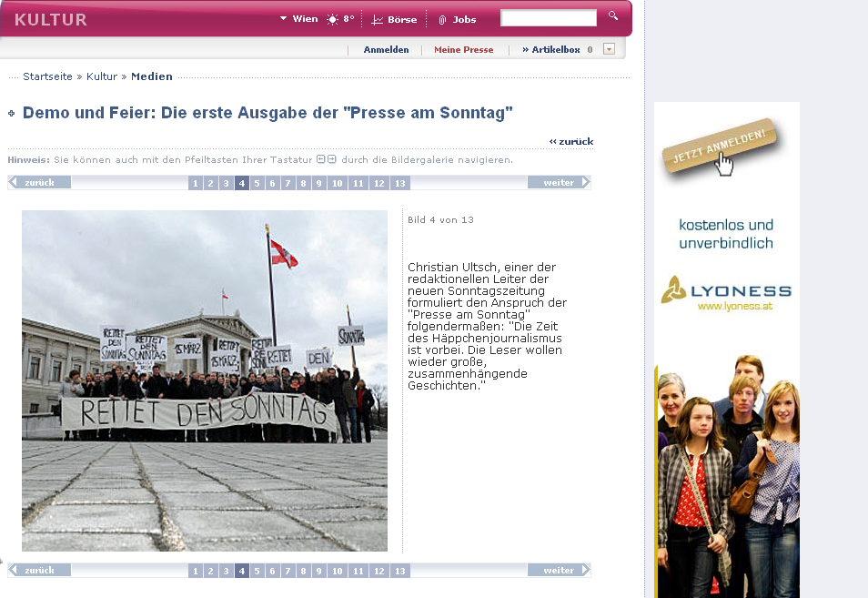Go to image 6 in the pager below the photo
This screenshot has width=868, height=598.
(272, 571)
